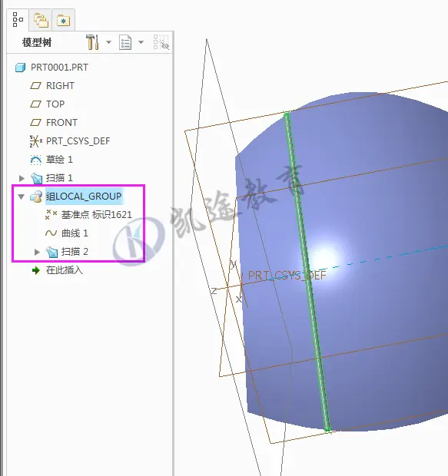Switch to the Folder Browser tab
Screen dimensions: 448x476
coord(41,20)
